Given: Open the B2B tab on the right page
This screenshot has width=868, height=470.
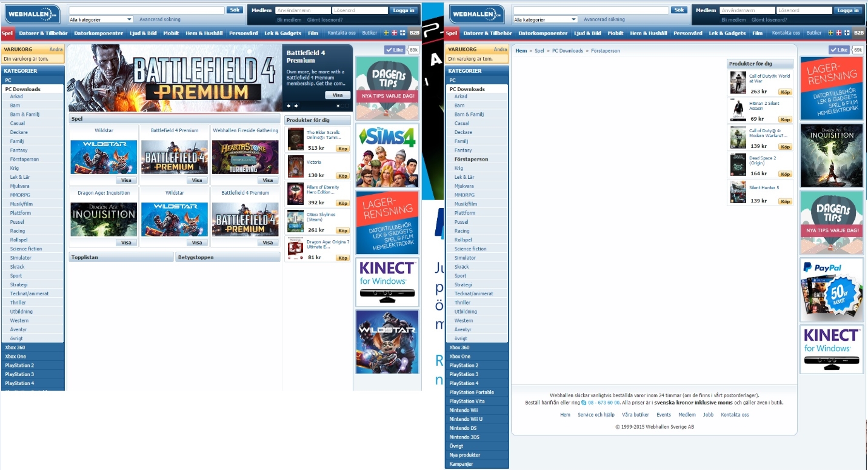Looking at the screenshot, I should click(859, 33).
